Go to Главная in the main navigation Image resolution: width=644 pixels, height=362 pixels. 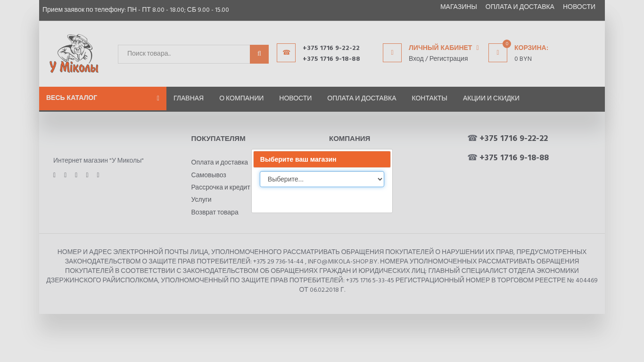[189, 98]
